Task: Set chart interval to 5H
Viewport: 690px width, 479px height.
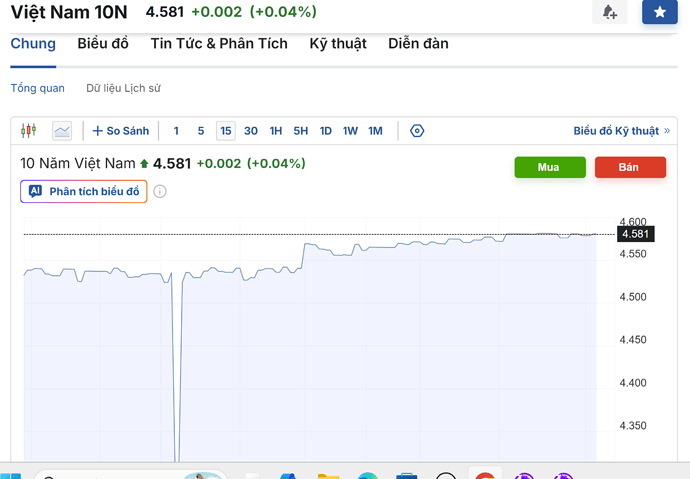Action: 301,131
